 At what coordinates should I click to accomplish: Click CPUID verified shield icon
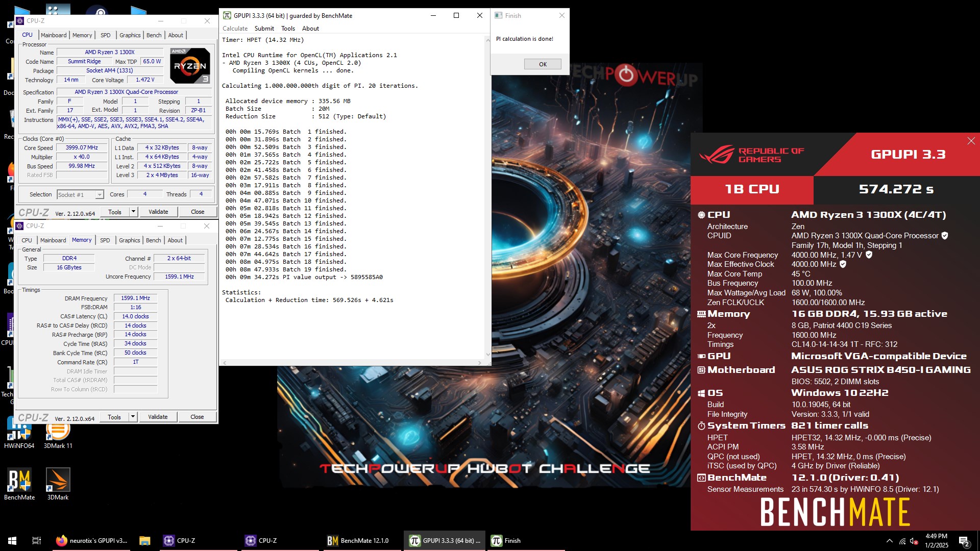[945, 236]
